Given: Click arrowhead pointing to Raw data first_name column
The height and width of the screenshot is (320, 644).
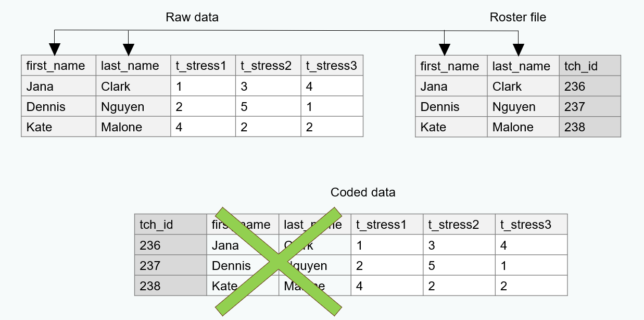Looking at the screenshot, I should coord(54,50).
